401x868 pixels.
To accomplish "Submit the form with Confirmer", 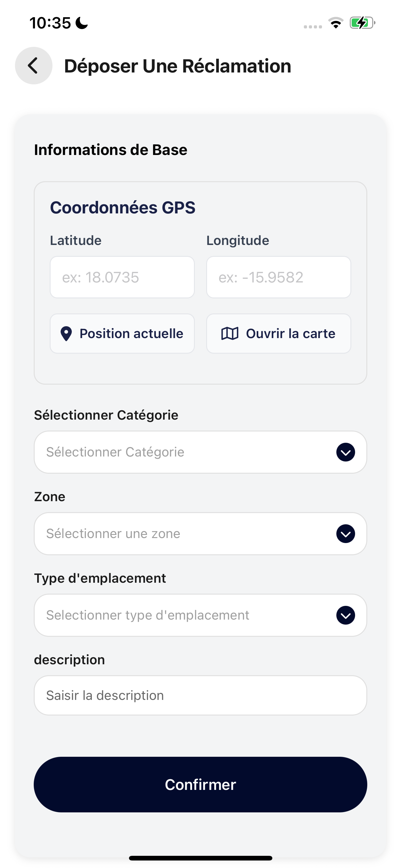I will 200,785.
